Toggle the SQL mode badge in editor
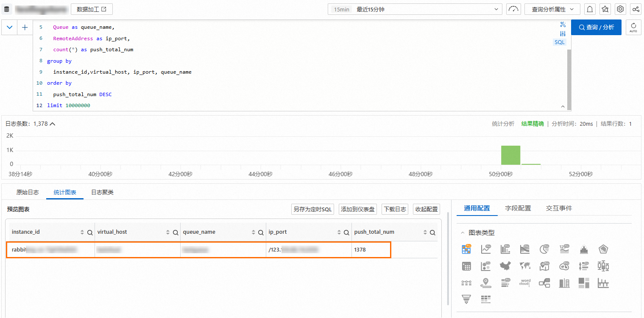The image size is (644, 318). pos(560,42)
